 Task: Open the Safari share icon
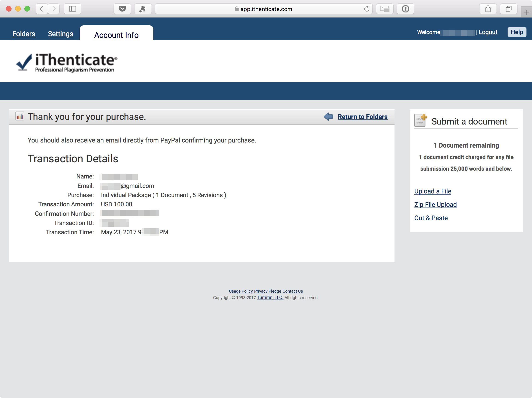tap(488, 9)
